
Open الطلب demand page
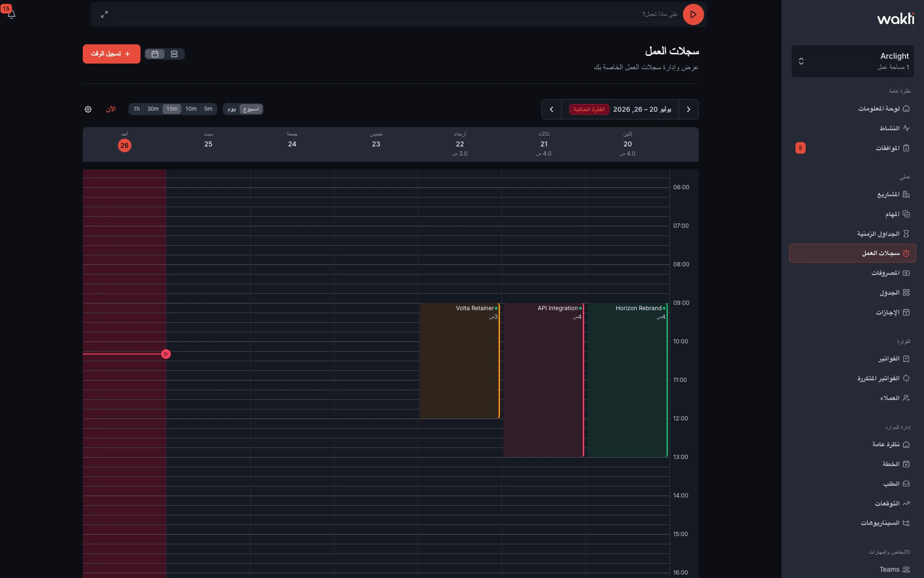tap(852, 484)
